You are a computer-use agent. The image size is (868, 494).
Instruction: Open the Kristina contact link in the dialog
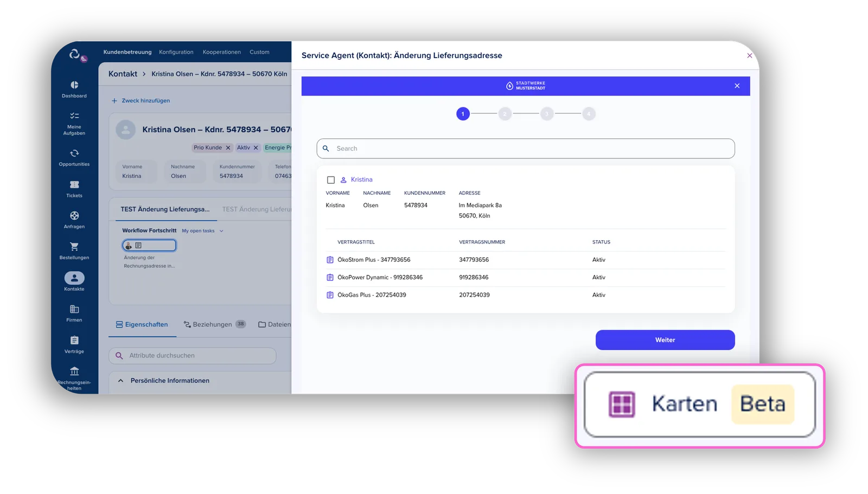[362, 179]
